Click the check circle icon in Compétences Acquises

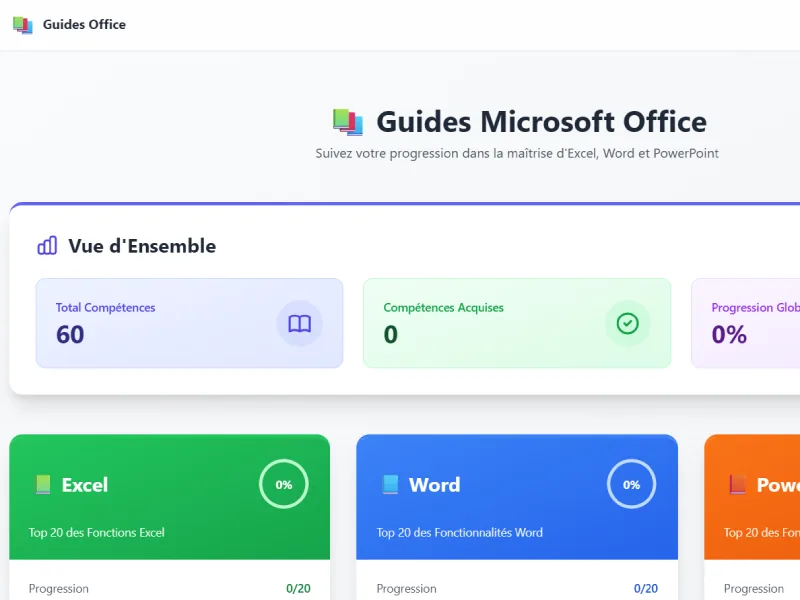pyautogui.click(x=627, y=323)
